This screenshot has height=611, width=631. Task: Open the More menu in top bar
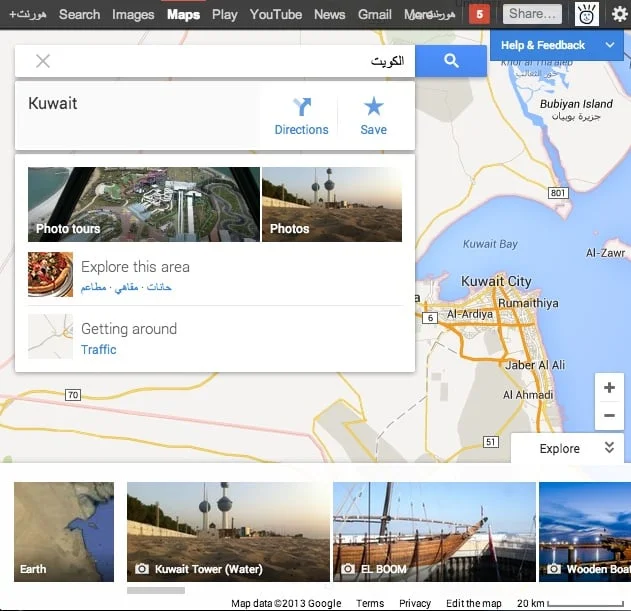click(419, 15)
